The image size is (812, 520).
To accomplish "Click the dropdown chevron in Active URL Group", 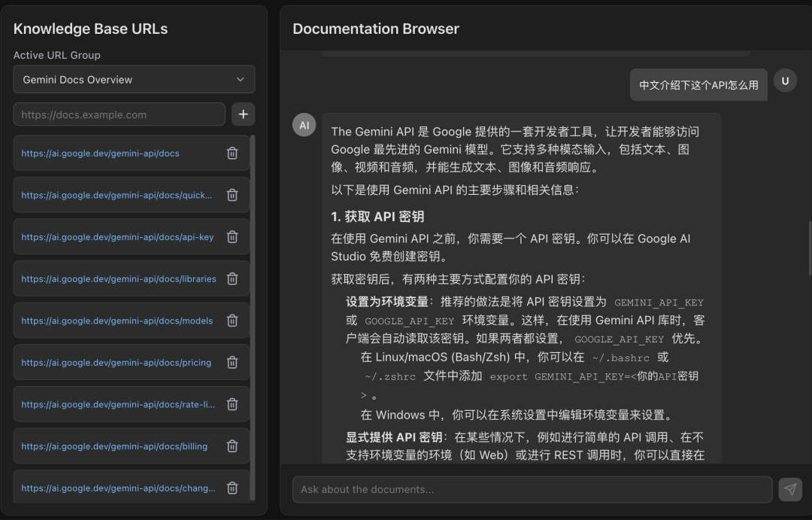I will [x=241, y=80].
